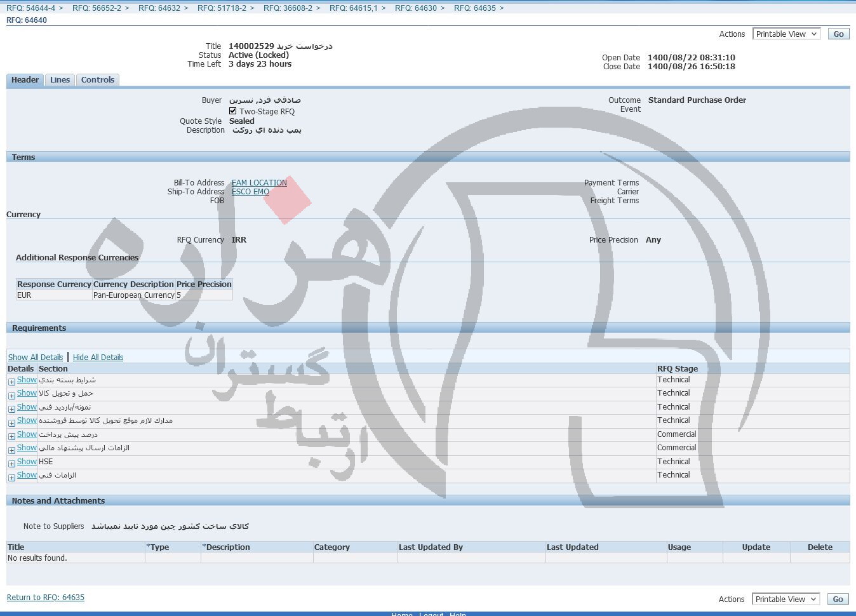Click the top Go button
856x616 pixels.
point(838,34)
